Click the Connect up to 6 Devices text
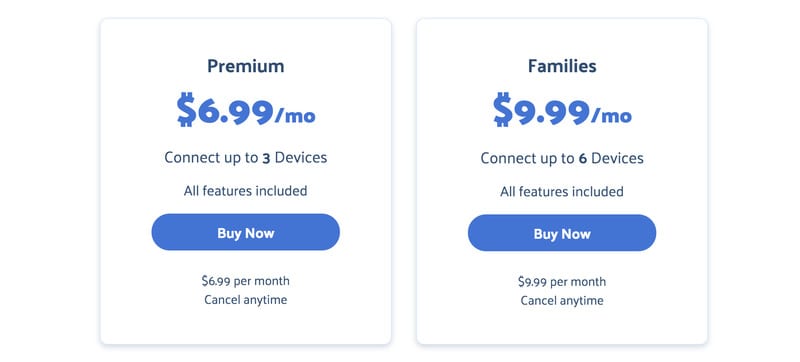Screen dimensions: 800x362 [x=562, y=158]
